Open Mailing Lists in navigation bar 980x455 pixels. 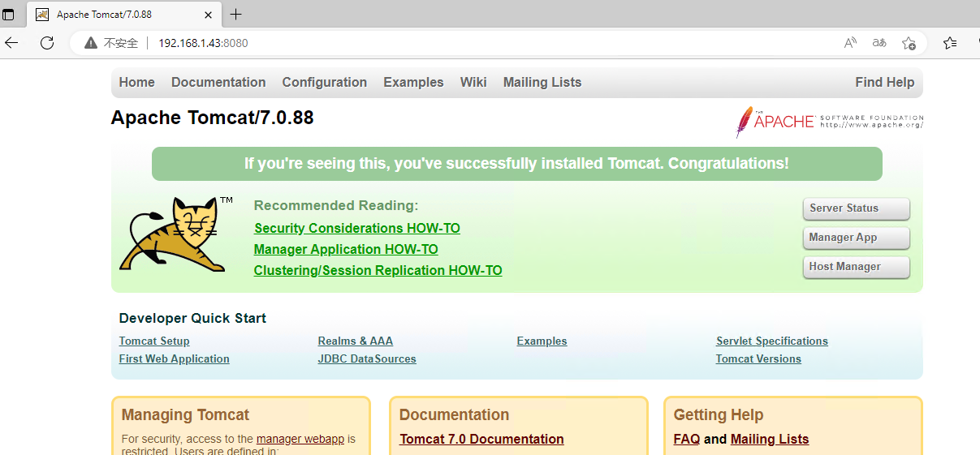click(542, 82)
